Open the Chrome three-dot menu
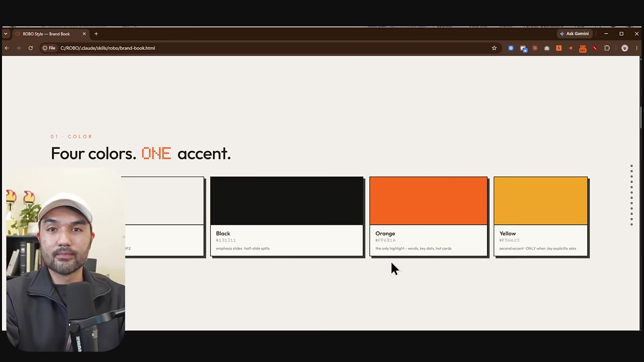The height and width of the screenshot is (362, 644). [637, 48]
